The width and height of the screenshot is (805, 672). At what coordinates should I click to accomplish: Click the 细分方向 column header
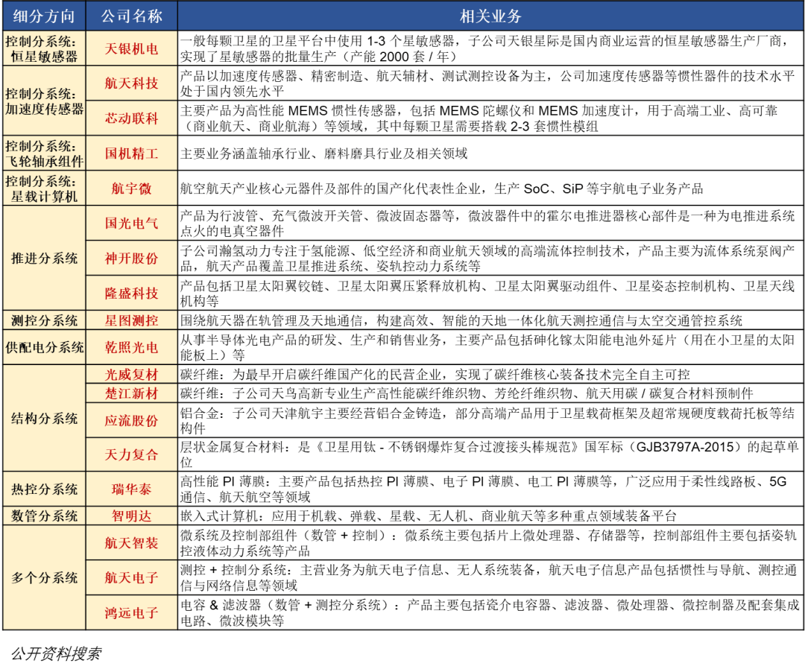click(43, 14)
